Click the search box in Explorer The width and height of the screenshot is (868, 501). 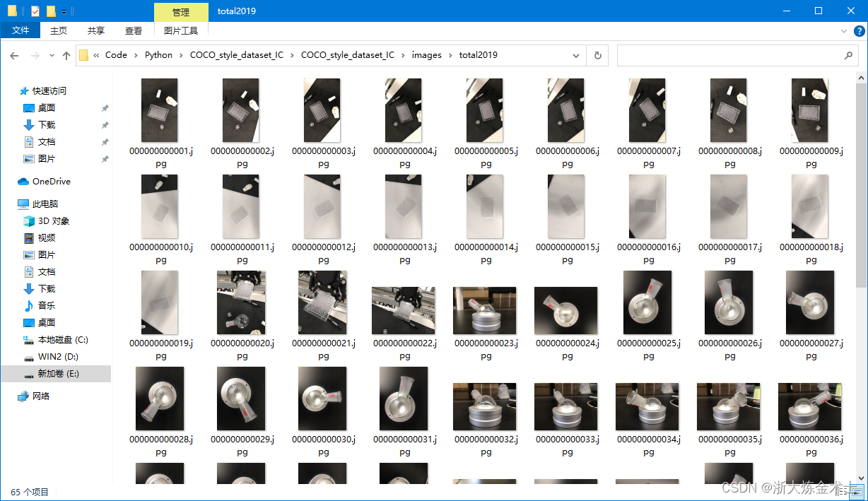(737, 55)
